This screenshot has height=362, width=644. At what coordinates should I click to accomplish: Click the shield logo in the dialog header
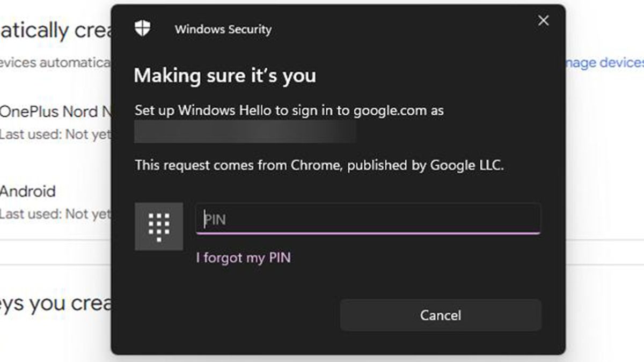[143, 28]
